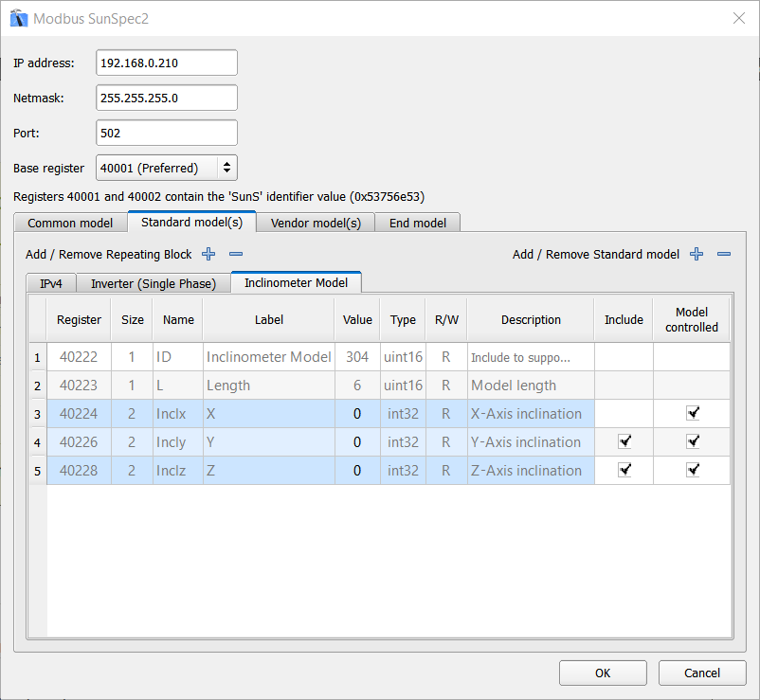The image size is (760, 700).
Task: Select the End model tab
Action: [418, 224]
